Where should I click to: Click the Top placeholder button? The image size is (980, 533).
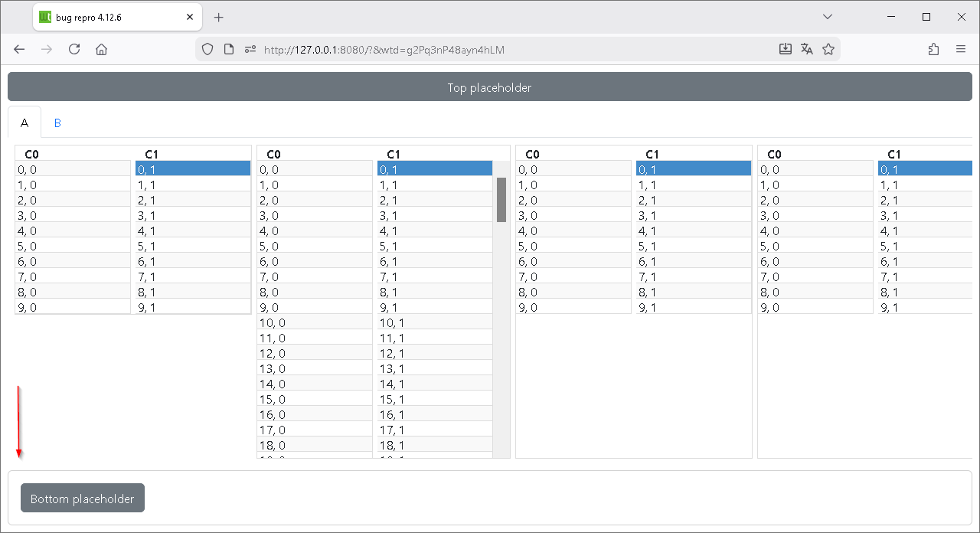(489, 87)
